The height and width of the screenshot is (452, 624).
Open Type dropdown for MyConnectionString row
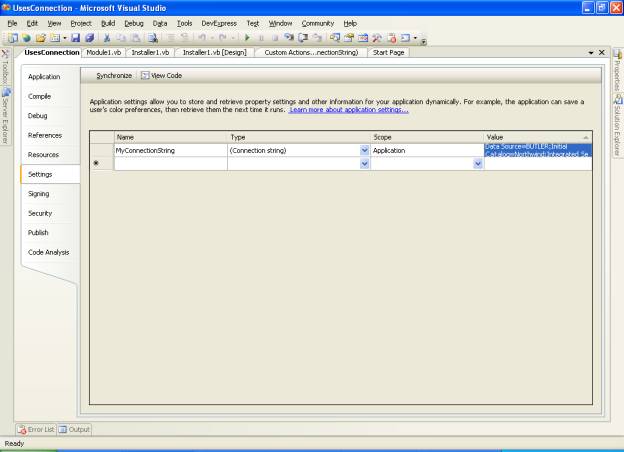pos(364,150)
